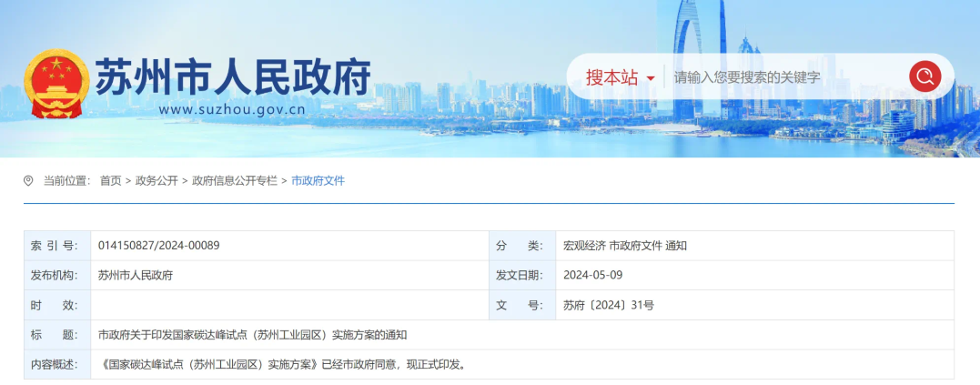Click the red search magnifier button

click(925, 76)
